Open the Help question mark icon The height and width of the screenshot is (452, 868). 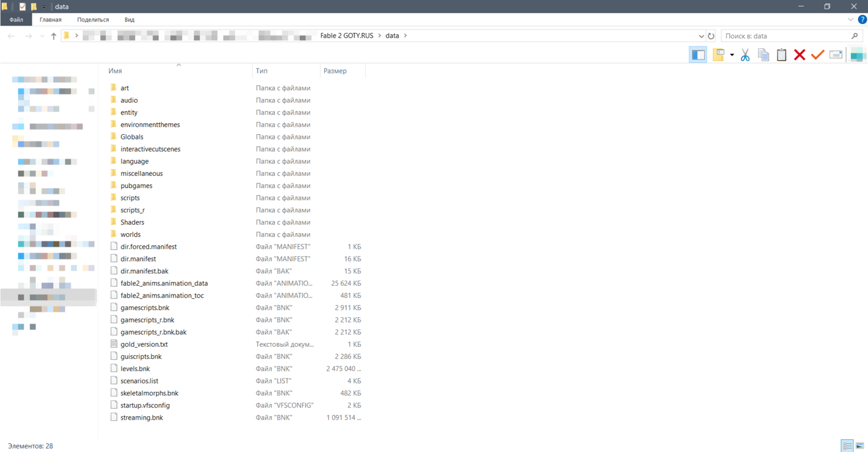coord(862,20)
